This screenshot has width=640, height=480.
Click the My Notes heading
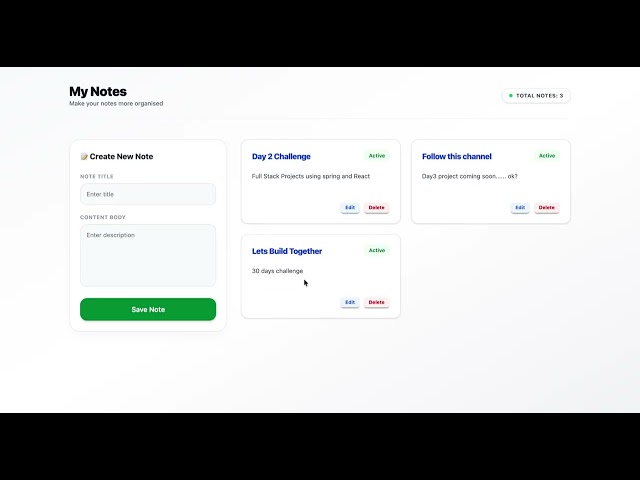click(x=98, y=91)
